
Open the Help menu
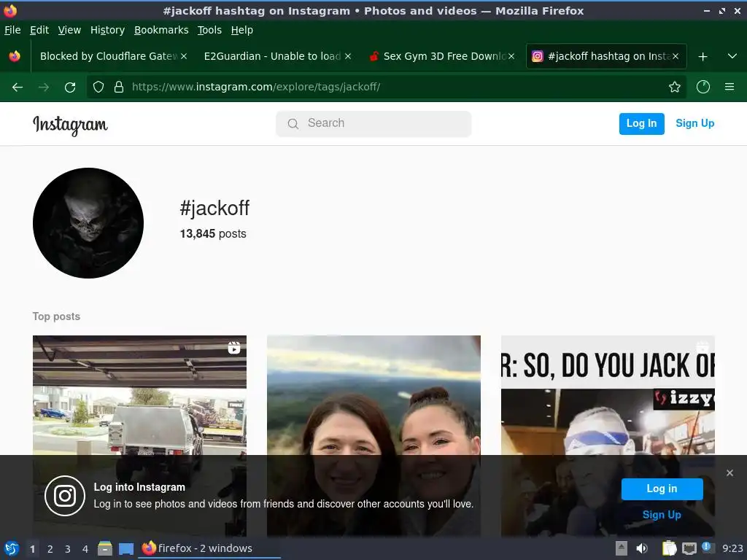click(242, 30)
